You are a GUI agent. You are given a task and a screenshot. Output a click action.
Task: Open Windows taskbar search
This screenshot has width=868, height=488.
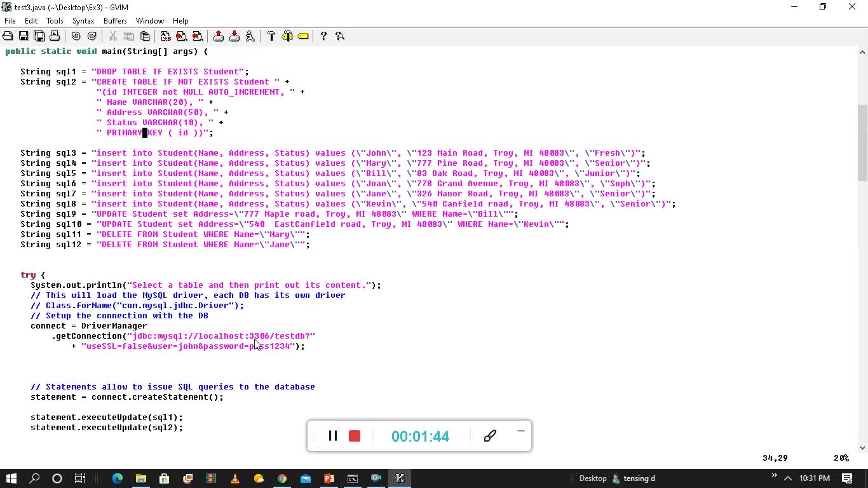pyautogui.click(x=35, y=478)
